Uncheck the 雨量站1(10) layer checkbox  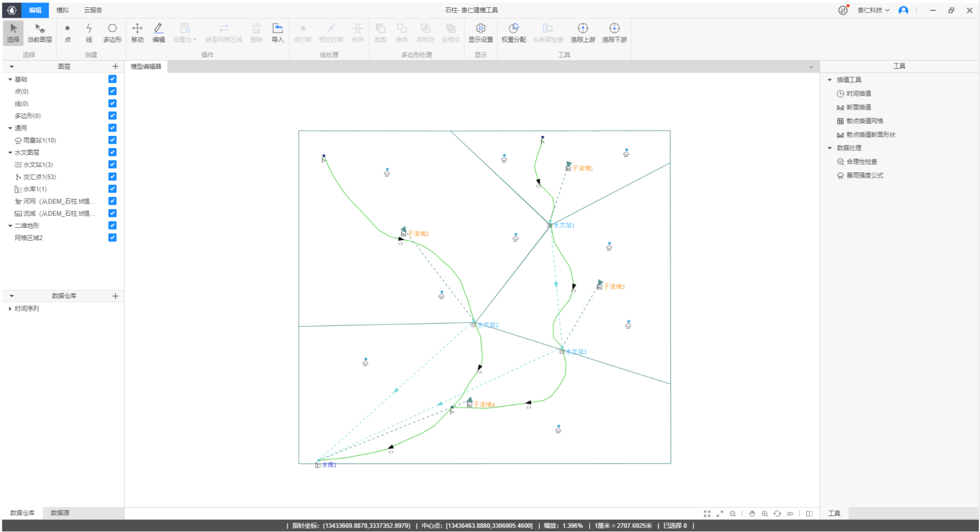pos(112,140)
